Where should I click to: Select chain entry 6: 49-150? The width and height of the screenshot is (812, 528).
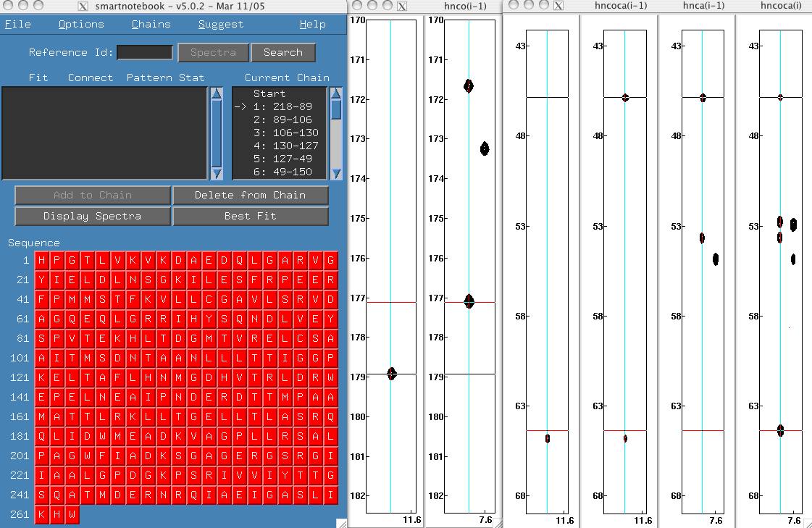tap(282, 172)
